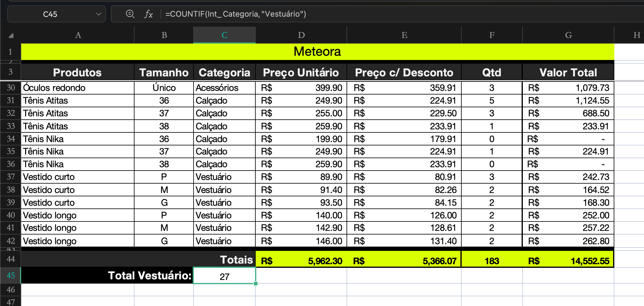Select the total quantity 183 cell
Image resolution: width=644 pixels, height=306 pixels.
[492, 259]
